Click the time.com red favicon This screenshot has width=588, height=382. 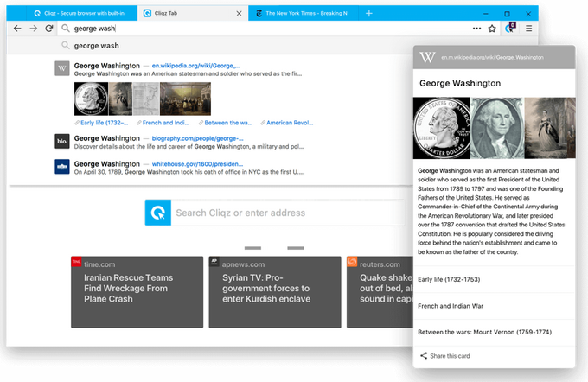pos(76,261)
